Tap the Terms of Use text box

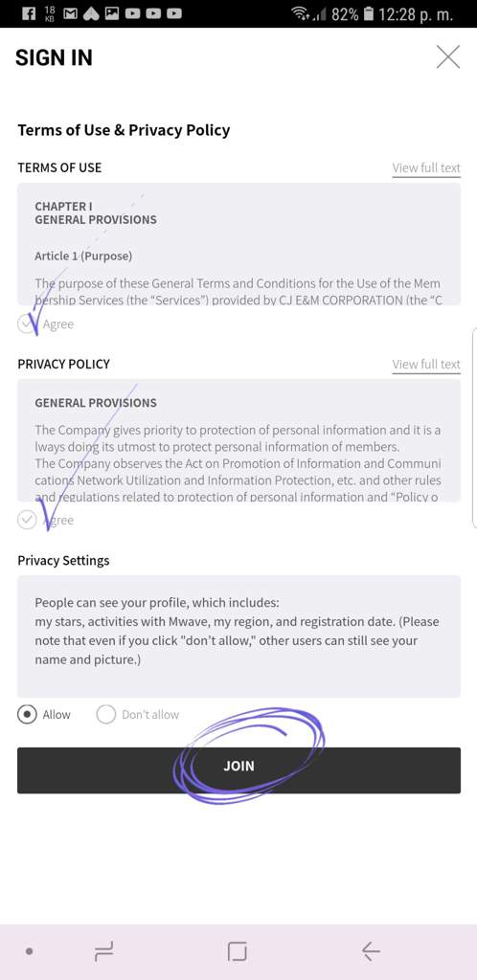[x=238, y=244]
